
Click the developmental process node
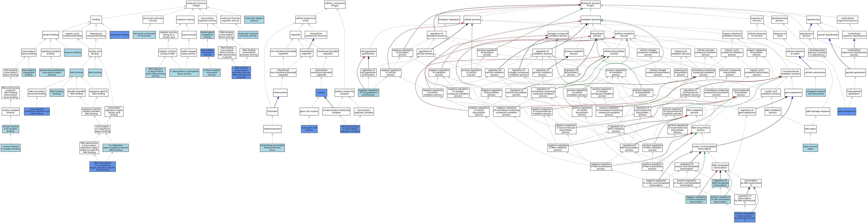point(779,20)
